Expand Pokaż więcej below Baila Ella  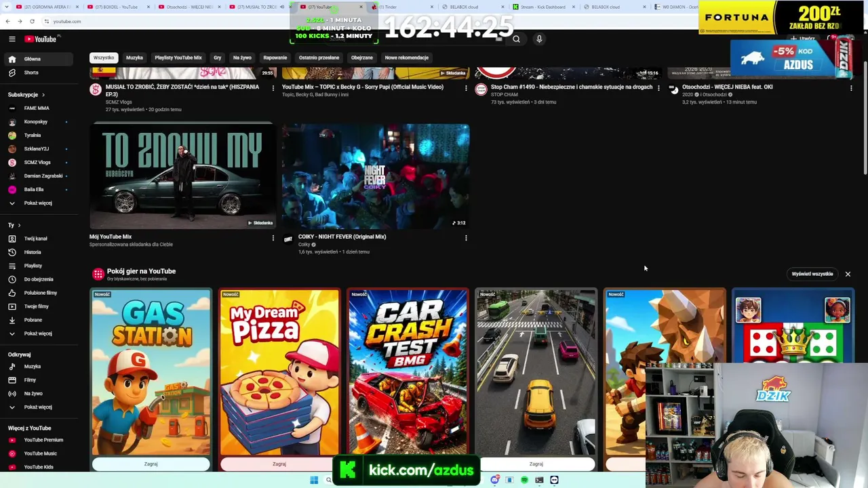pos(37,203)
